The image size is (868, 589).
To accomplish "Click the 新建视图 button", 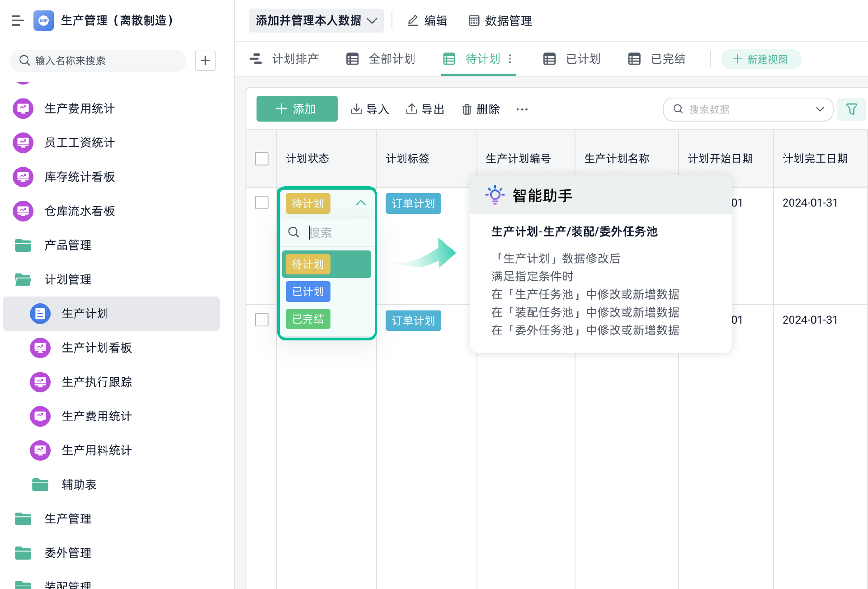I will pos(760,59).
